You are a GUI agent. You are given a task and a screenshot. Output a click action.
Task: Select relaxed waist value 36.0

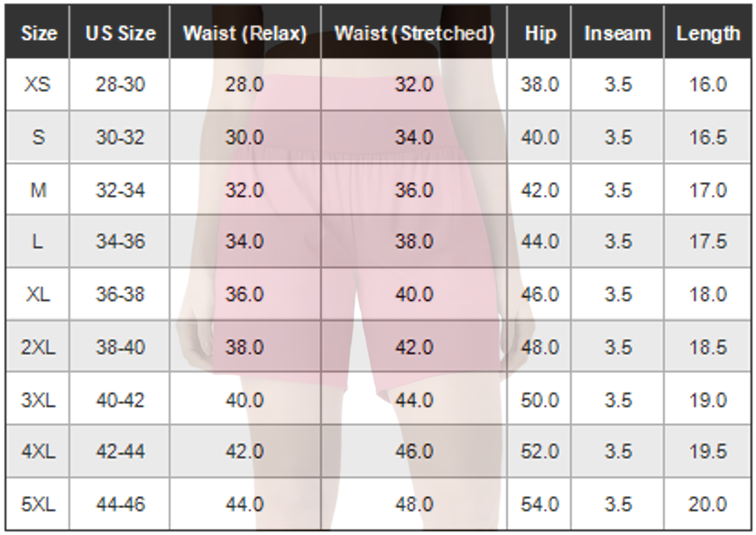(x=244, y=294)
